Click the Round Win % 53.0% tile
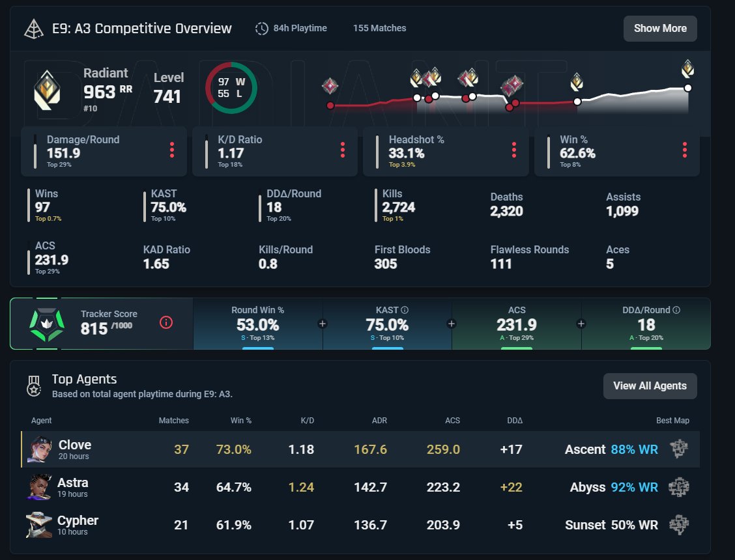Screen dimensions: 735x560 click(x=258, y=324)
